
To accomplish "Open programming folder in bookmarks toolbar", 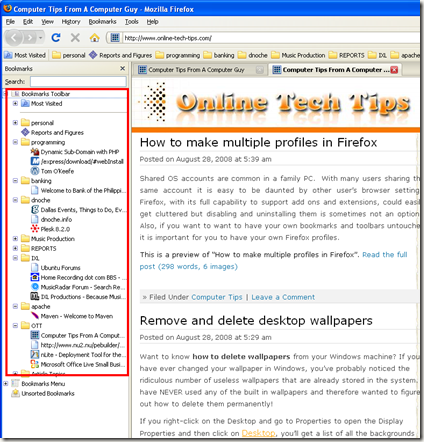I will pos(178,55).
